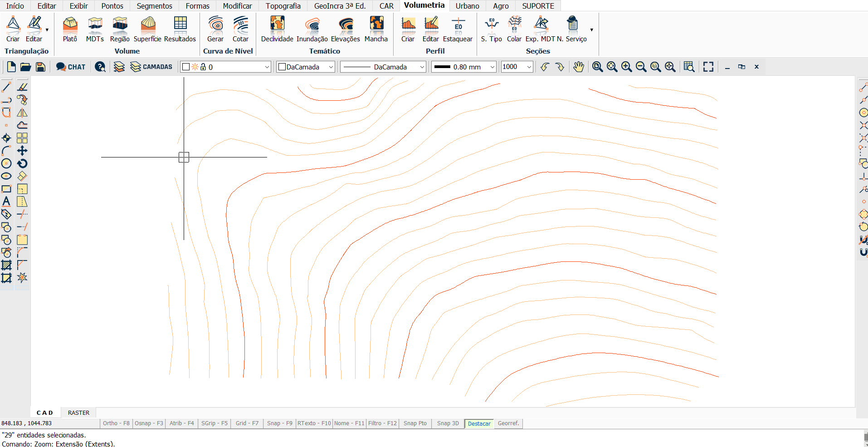The width and height of the screenshot is (868, 447).
Task: Disable the Destacar status toggle
Action: 479,423
